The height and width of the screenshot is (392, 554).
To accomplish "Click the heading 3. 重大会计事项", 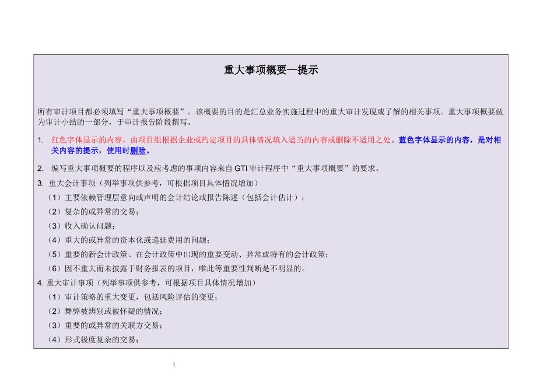I will pos(148,183).
